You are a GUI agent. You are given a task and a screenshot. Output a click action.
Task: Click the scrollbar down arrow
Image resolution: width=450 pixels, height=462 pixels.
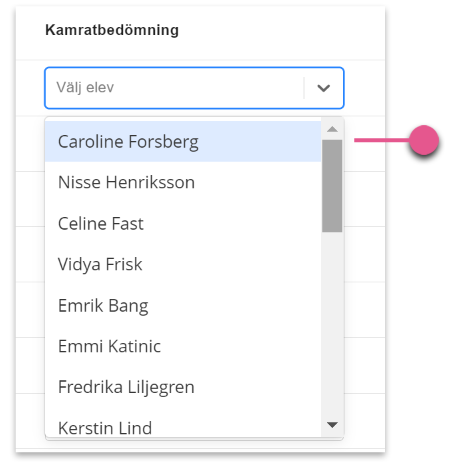(332, 425)
